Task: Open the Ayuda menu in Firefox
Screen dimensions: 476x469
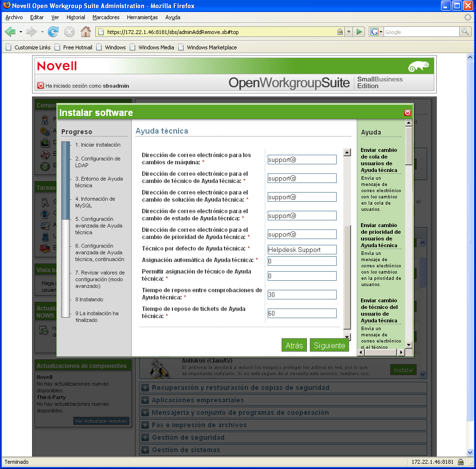Action: [x=173, y=17]
